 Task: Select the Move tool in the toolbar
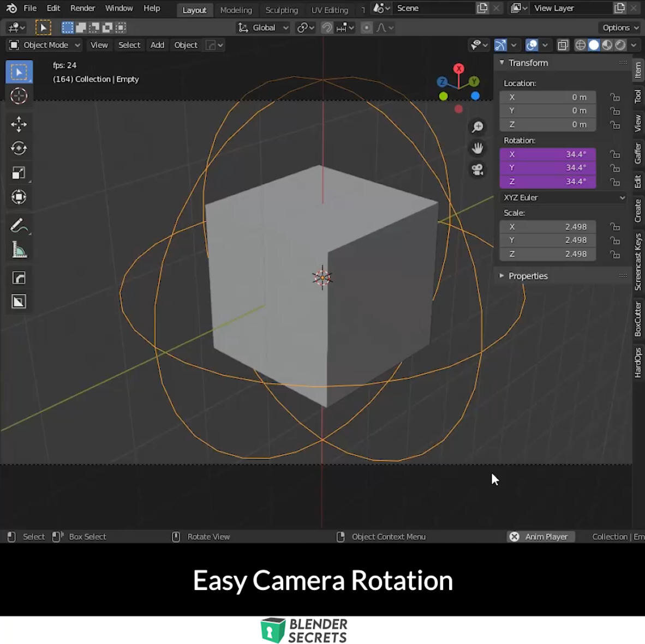point(19,124)
